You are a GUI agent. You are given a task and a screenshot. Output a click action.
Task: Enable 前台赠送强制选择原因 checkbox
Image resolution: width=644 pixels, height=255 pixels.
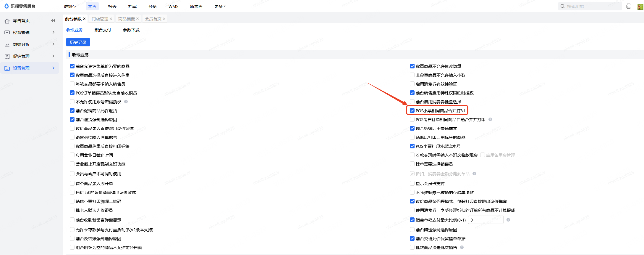click(x=412, y=230)
